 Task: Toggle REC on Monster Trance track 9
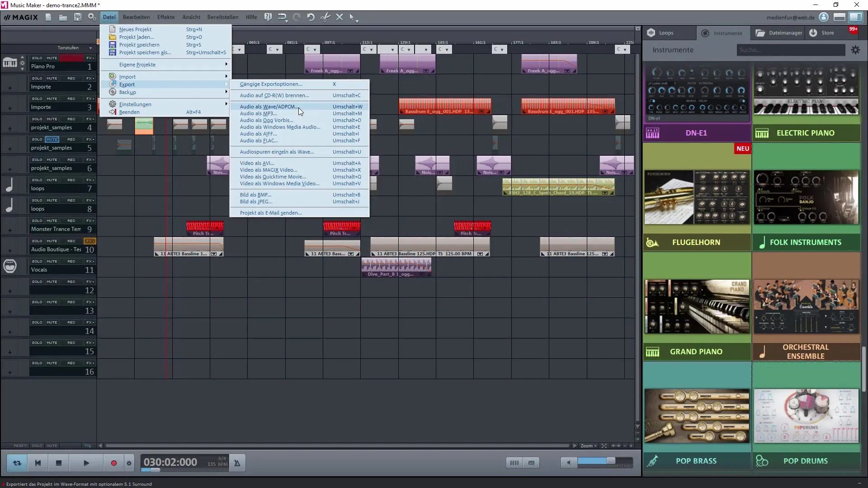coord(71,221)
